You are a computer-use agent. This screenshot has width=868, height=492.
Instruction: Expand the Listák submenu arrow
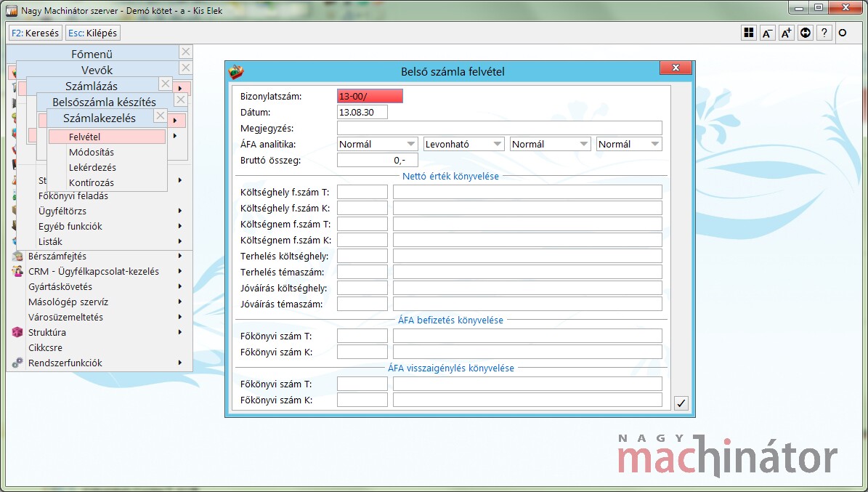180,241
